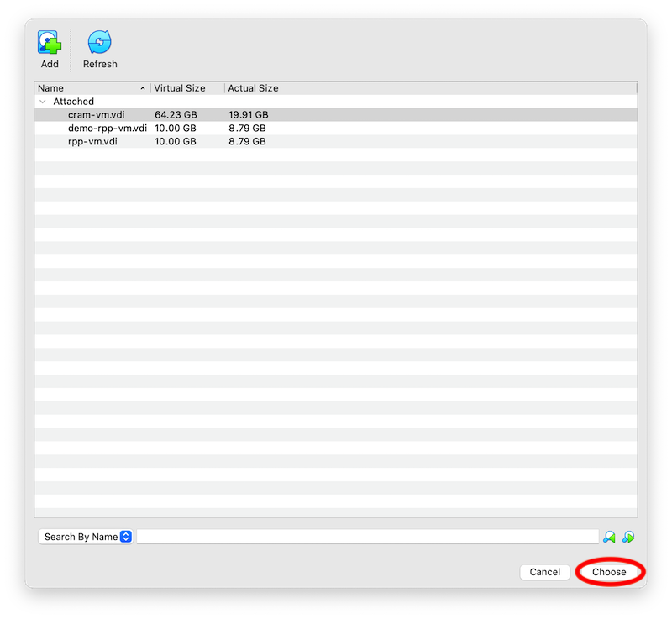The image size is (672, 619).
Task: Select the demo-rpp-vm.vdi disk
Action: click(107, 128)
